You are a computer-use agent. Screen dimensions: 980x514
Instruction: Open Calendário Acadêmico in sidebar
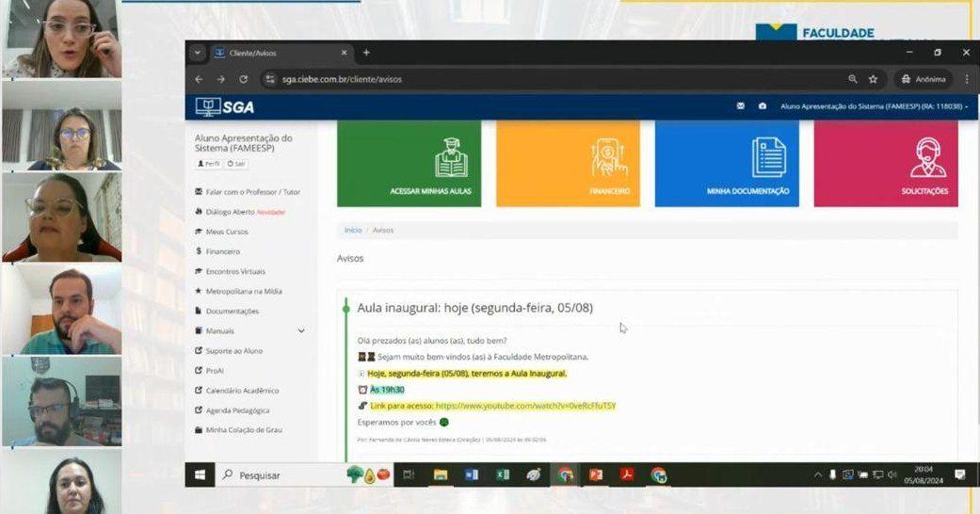coord(237,391)
